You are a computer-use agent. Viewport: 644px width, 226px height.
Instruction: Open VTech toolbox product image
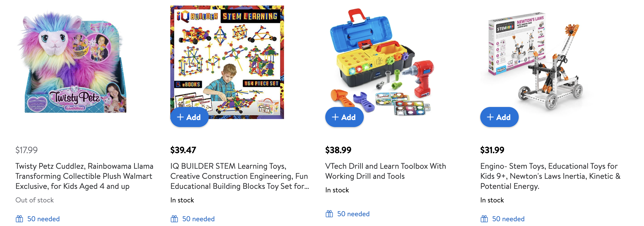click(382, 62)
